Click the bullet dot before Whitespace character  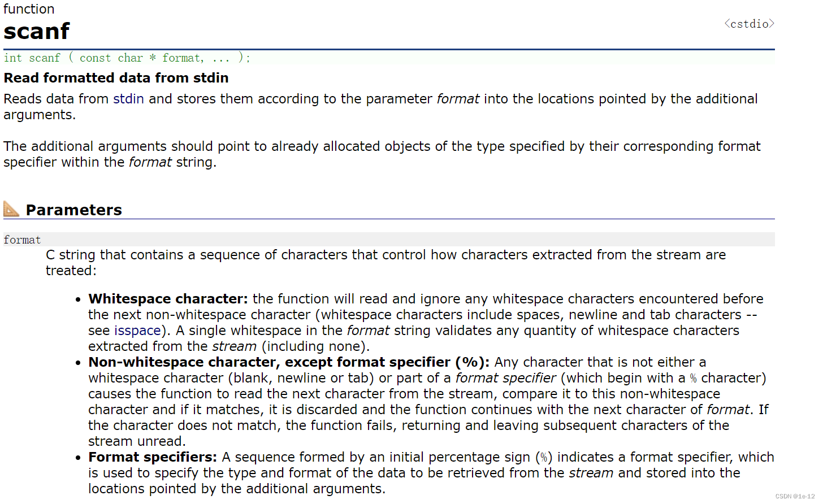pos(79,299)
